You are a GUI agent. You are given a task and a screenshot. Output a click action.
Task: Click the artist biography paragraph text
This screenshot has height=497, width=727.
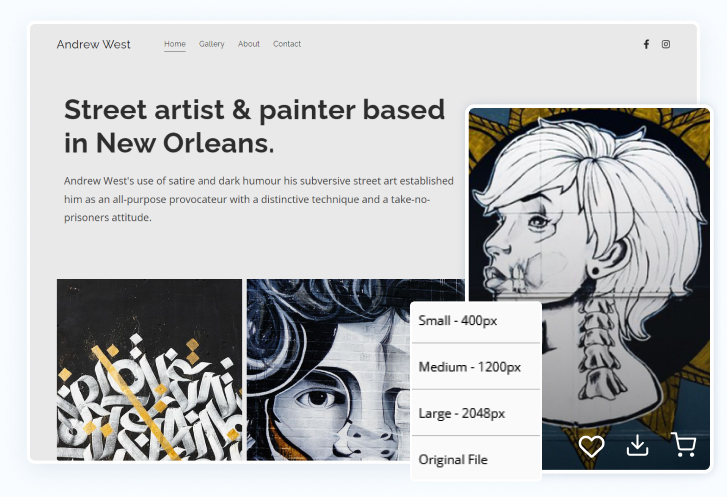tap(258, 199)
